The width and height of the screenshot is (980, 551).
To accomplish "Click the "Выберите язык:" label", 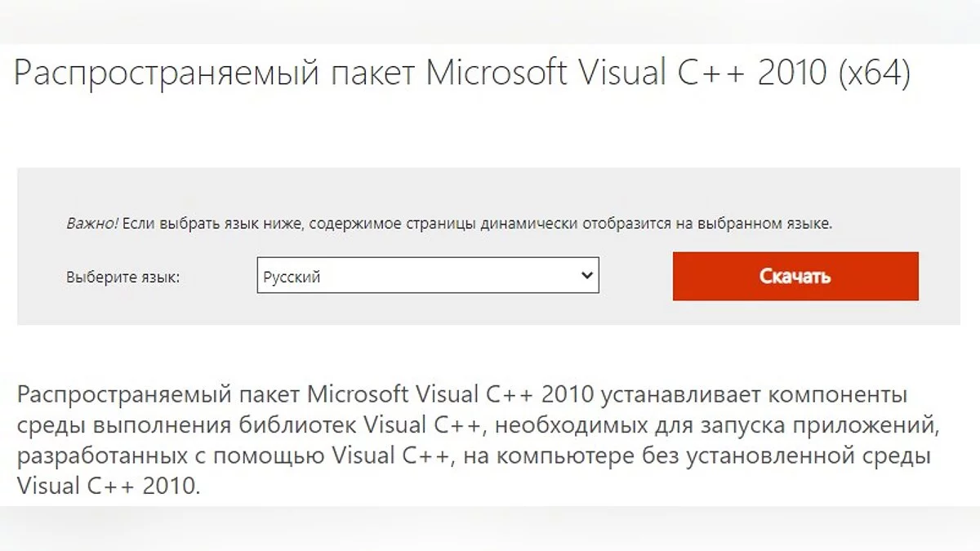I will (x=122, y=277).
